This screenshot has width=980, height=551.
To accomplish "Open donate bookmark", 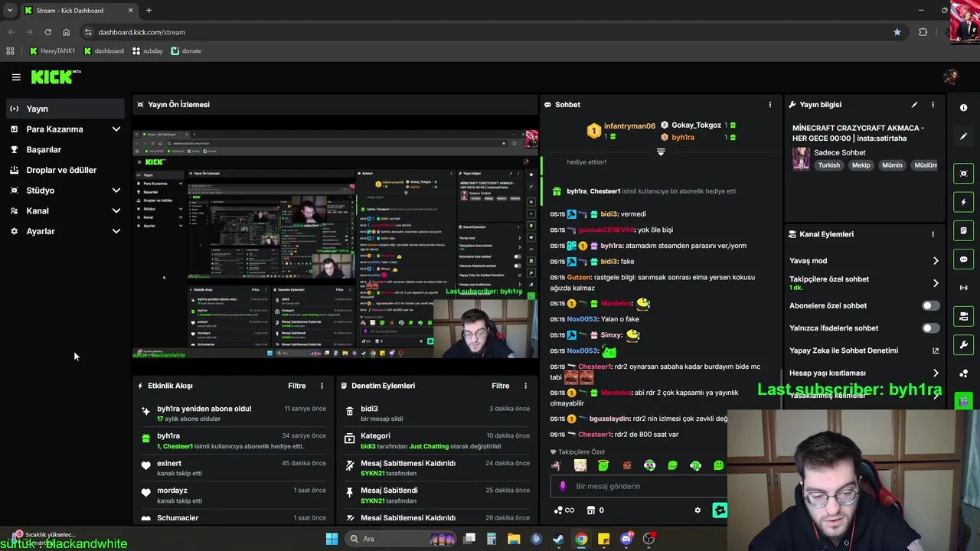I will point(186,51).
